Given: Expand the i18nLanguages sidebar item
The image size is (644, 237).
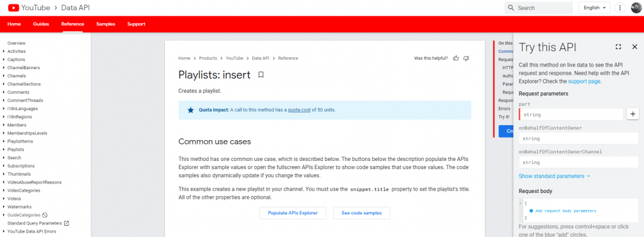Looking at the screenshot, I should point(4,109).
